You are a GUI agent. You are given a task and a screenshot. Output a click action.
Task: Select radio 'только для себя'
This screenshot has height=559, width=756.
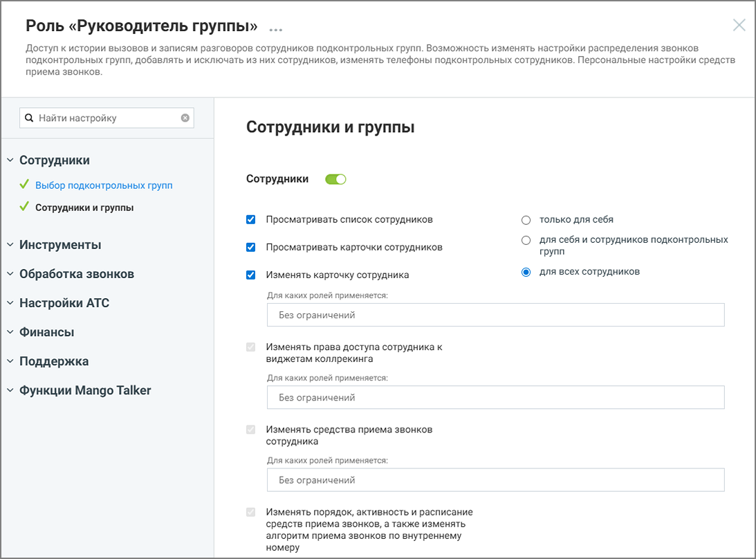526,220
